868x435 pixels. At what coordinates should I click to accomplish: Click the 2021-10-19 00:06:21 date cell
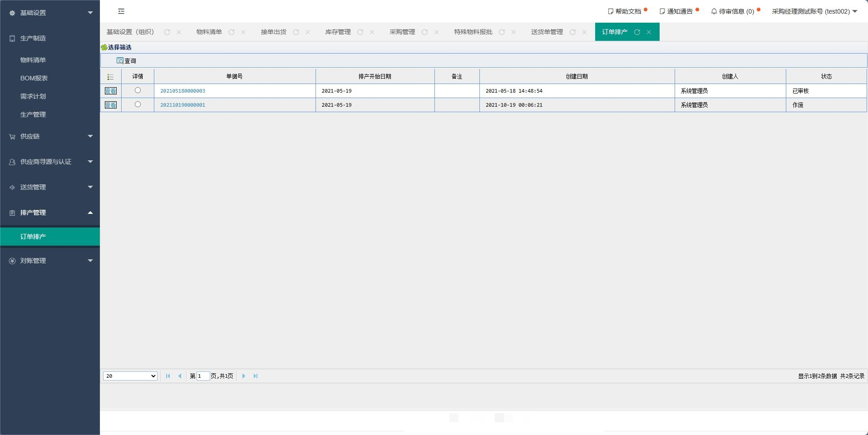pyautogui.click(x=577, y=105)
